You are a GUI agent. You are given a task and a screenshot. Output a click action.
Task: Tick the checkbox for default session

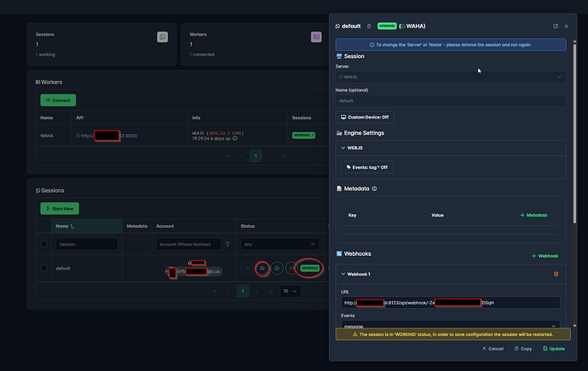(x=43, y=268)
